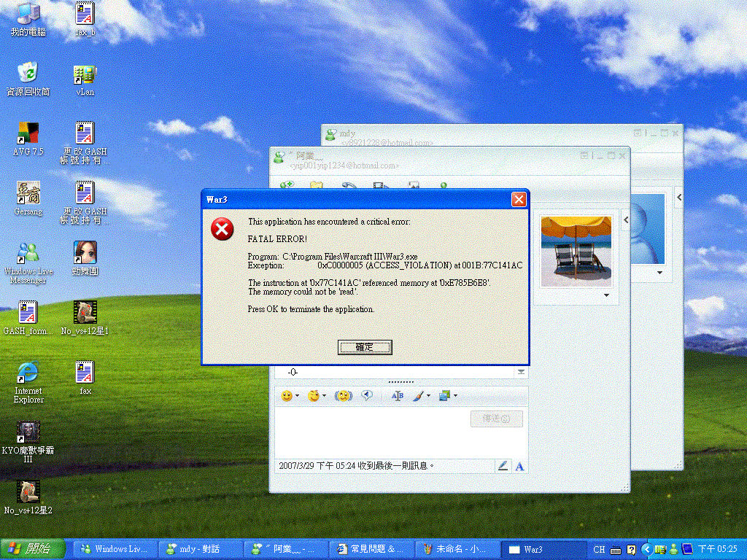Viewport: 747px width, 560px height.
Task: Select the KYO魔獸爭霸III desktop shortcut
Action: [28, 442]
